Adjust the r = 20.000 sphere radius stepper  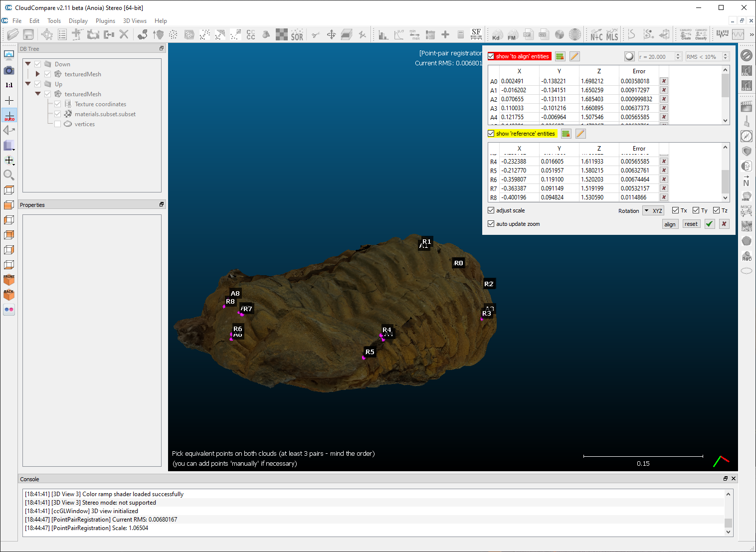click(678, 56)
